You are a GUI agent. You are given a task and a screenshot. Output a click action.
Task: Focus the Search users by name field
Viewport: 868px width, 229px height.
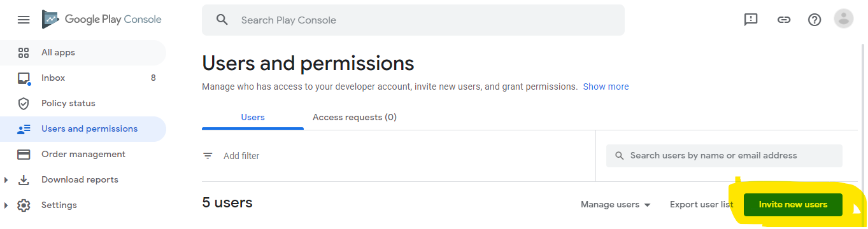tap(724, 156)
